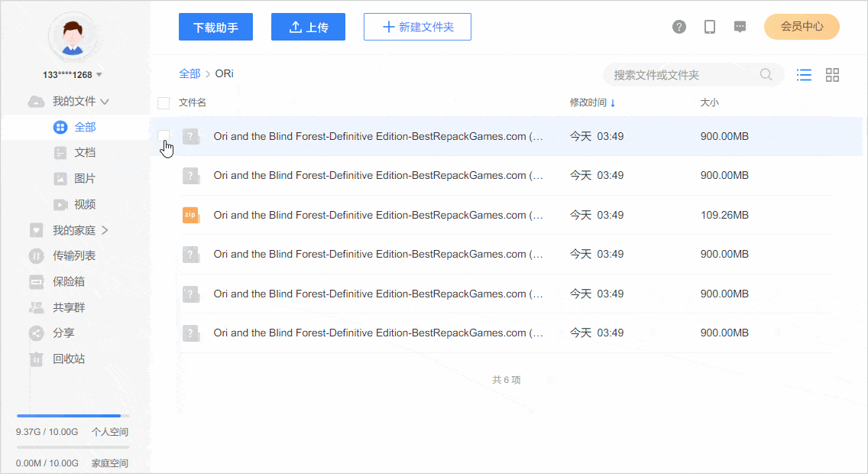This screenshot has height=474, width=868.
Task: Tick the select-all checkbox beside 文件名
Action: point(164,103)
